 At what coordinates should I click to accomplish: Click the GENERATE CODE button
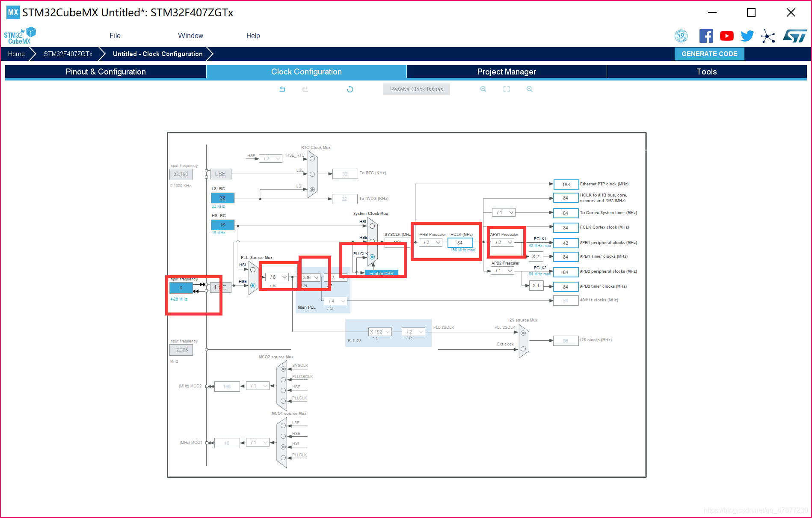[709, 54]
